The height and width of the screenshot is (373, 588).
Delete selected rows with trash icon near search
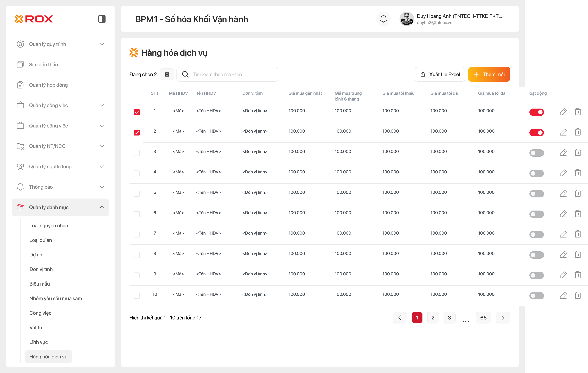[x=167, y=74]
